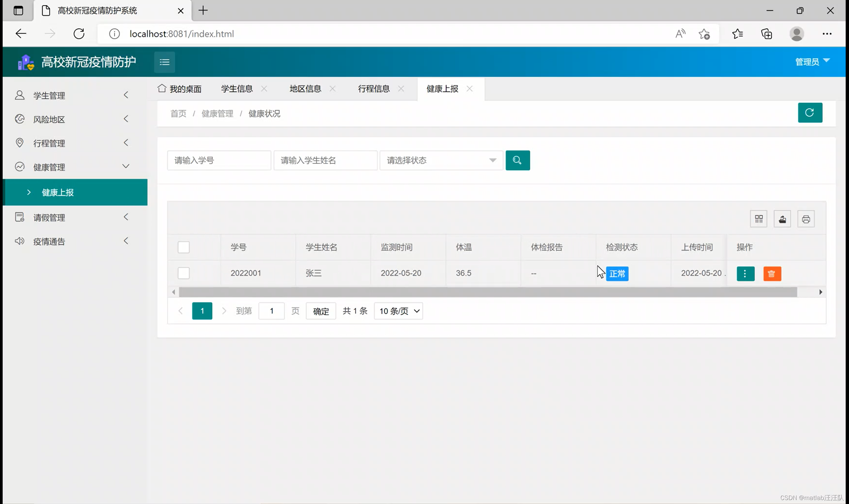This screenshot has width=849, height=504.
Task: Open the 请选择状态 status dropdown
Action: coord(441,160)
